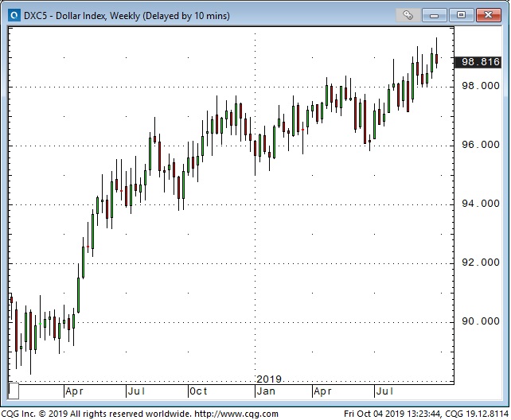Click the 90.000 price axis label

point(481,321)
